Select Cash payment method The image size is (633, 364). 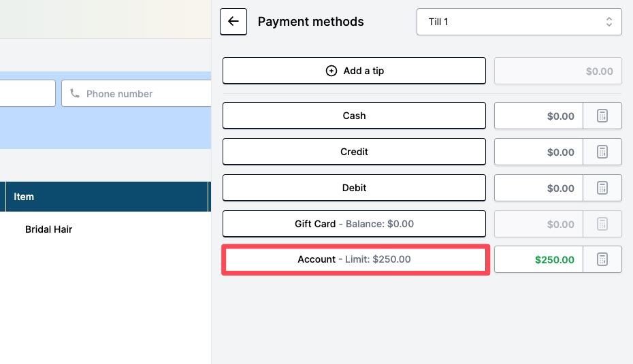click(354, 116)
